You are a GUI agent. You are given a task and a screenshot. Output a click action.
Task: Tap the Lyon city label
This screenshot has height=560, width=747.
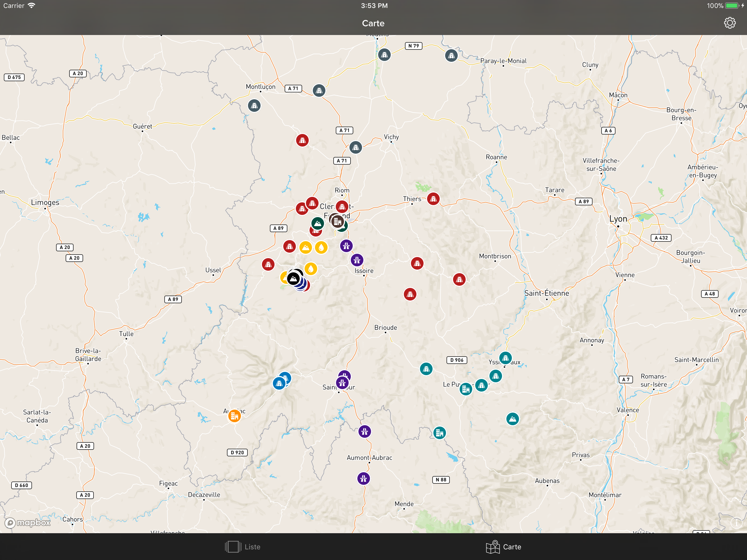tap(618, 219)
